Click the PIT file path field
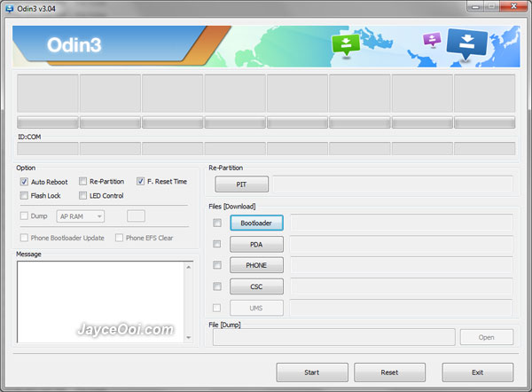This screenshot has height=392, width=532. (393, 184)
